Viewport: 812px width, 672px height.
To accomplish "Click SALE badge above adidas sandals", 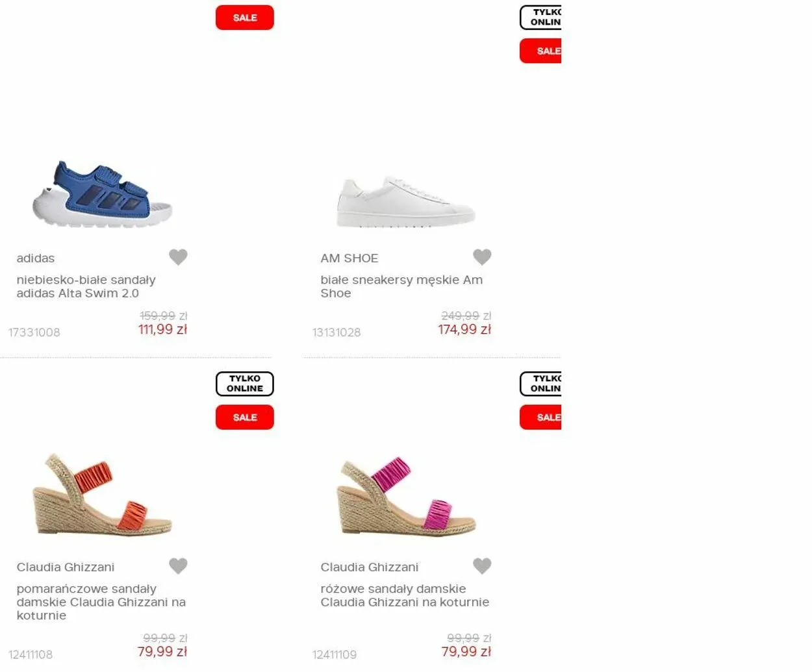I will [245, 18].
